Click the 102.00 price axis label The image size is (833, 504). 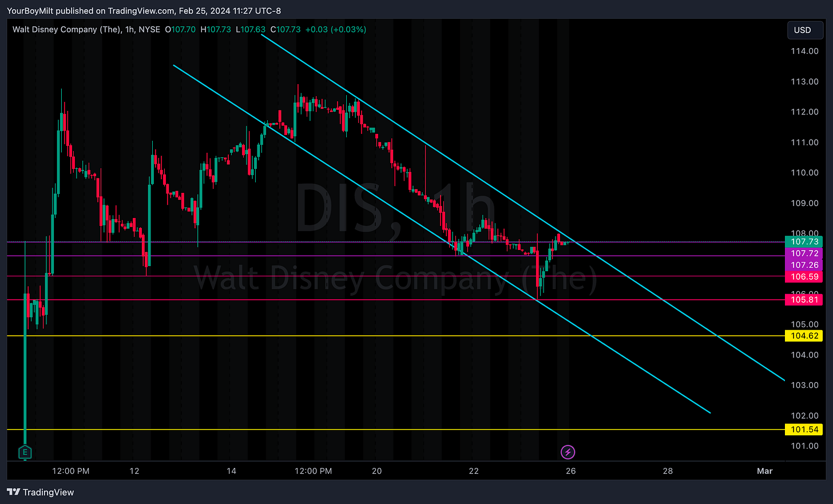coord(804,415)
